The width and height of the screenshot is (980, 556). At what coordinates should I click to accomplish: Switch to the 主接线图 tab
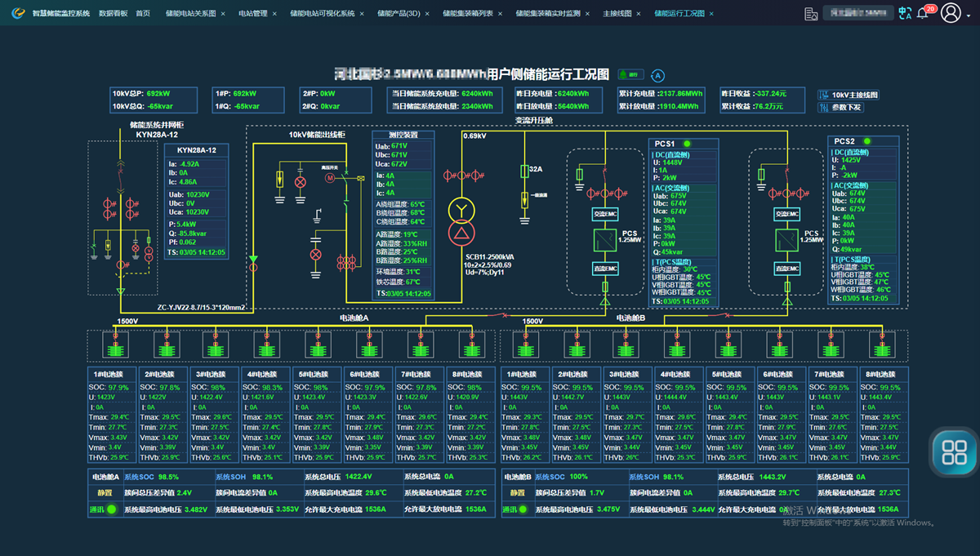617,14
